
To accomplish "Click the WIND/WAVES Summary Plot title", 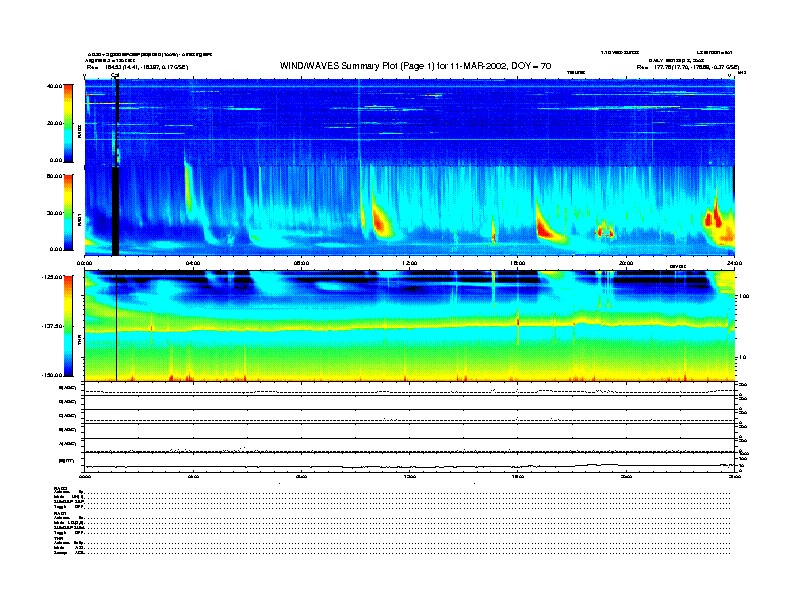I will click(415, 66).
